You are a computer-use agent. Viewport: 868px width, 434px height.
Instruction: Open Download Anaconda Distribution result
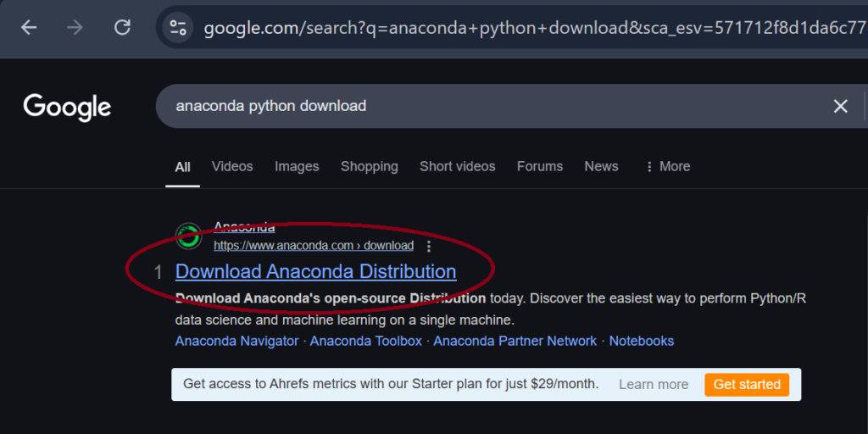point(315,272)
